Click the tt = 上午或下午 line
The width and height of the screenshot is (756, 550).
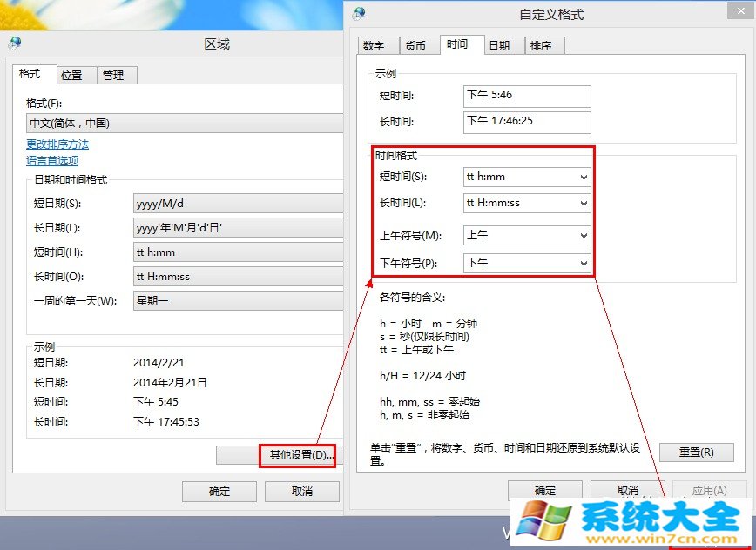tap(416, 350)
